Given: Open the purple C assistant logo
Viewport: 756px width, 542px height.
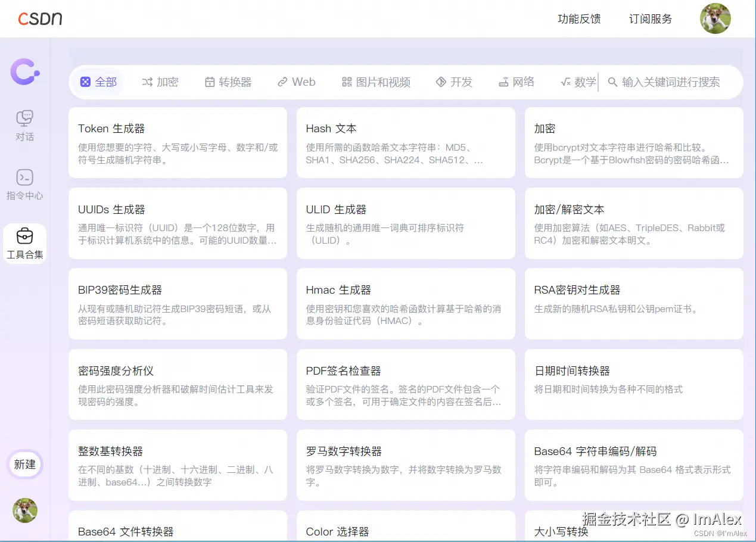Looking at the screenshot, I should click(24, 71).
